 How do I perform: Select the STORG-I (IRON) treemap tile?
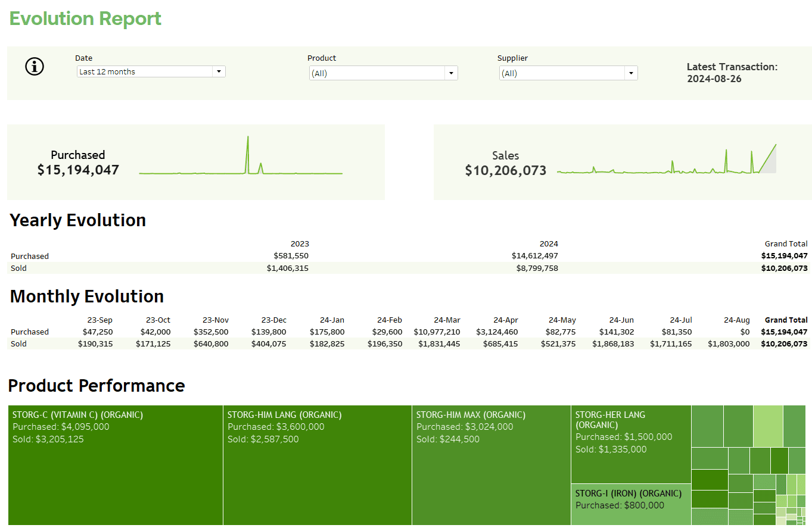631,504
